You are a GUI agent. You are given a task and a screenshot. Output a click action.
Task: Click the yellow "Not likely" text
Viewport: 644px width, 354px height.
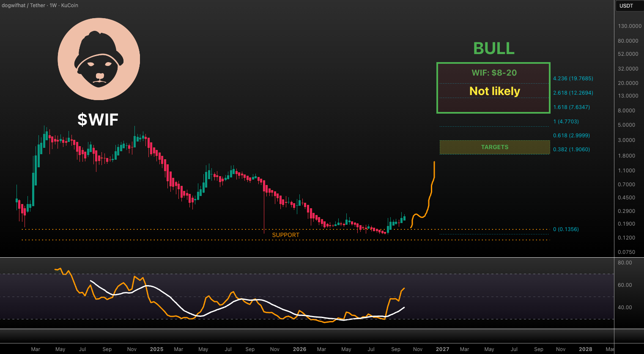pos(495,91)
